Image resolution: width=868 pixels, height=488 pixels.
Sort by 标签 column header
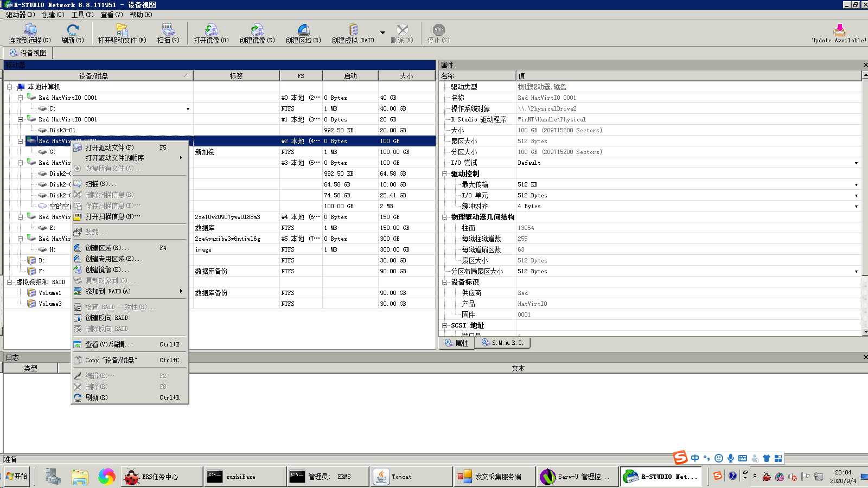coord(237,76)
